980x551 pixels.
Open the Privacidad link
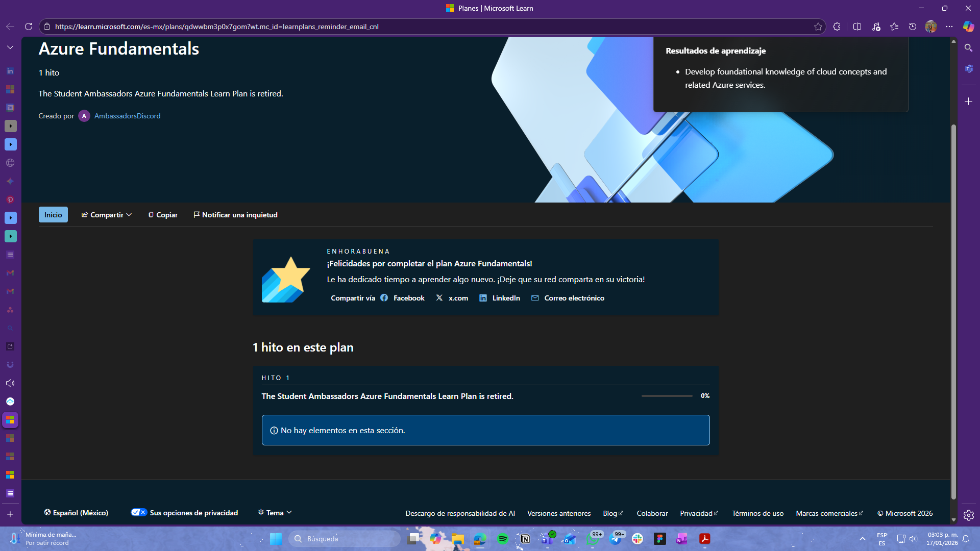699,513
